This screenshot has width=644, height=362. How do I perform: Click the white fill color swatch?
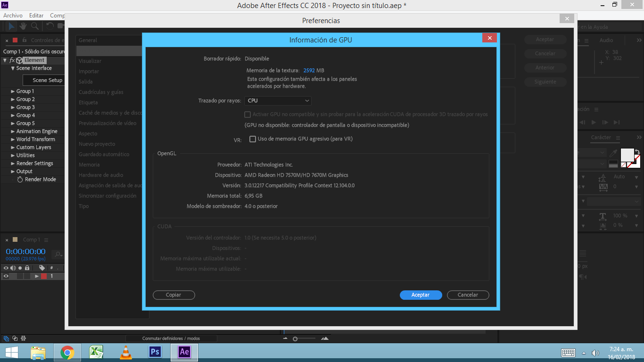click(x=627, y=155)
